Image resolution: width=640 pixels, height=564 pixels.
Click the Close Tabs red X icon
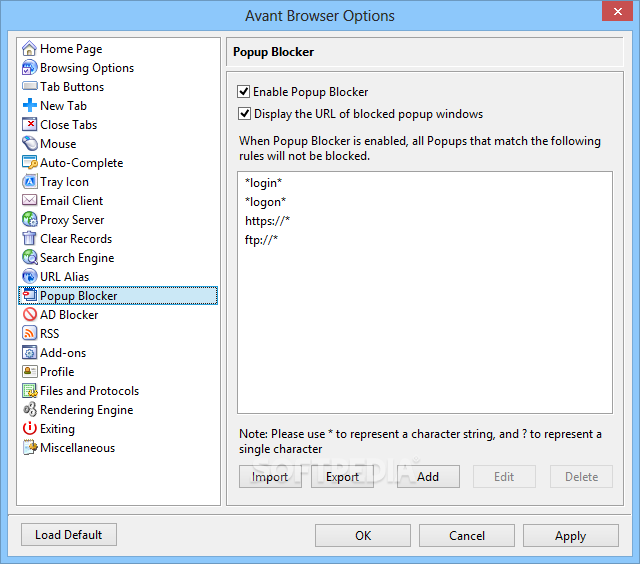(29, 124)
